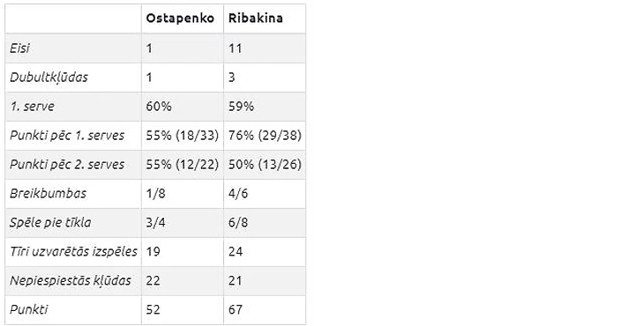Image resolution: width=644 pixels, height=326 pixels.
Task: Select the 1. serve row label
Action: pyautogui.click(x=32, y=107)
